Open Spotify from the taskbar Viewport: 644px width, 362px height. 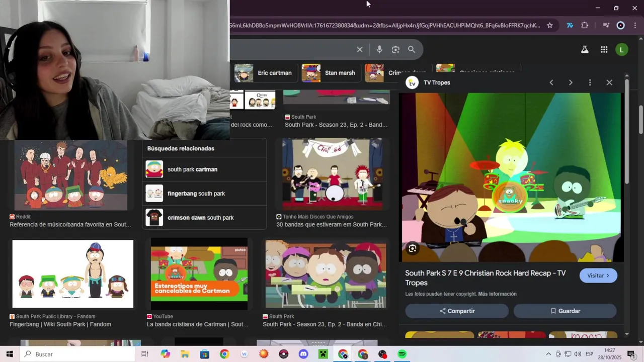[x=402, y=354]
